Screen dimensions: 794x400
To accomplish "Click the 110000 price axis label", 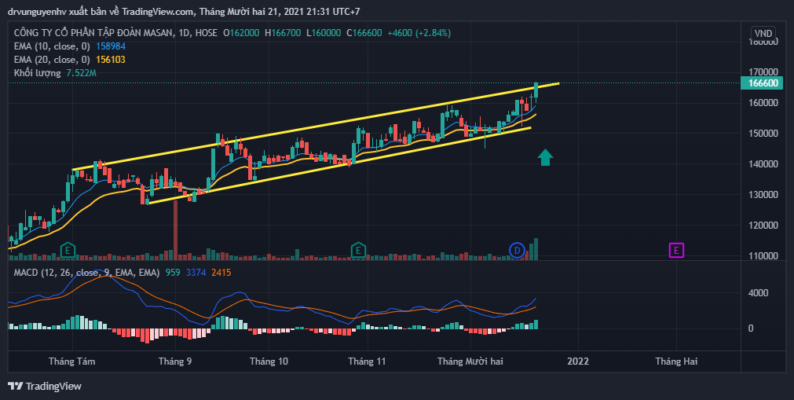I will pos(763,256).
